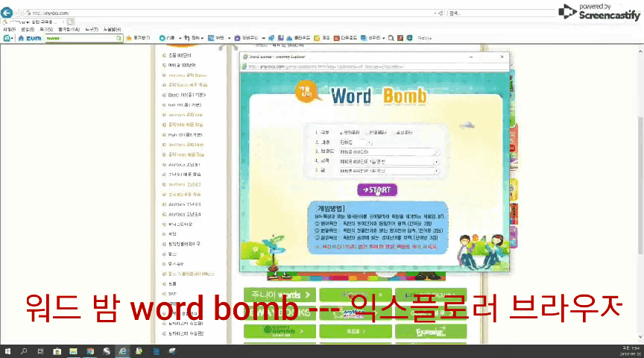Click the teal shield toolbar icon
The image size is (644, 358).
click(x=409, y=38)
